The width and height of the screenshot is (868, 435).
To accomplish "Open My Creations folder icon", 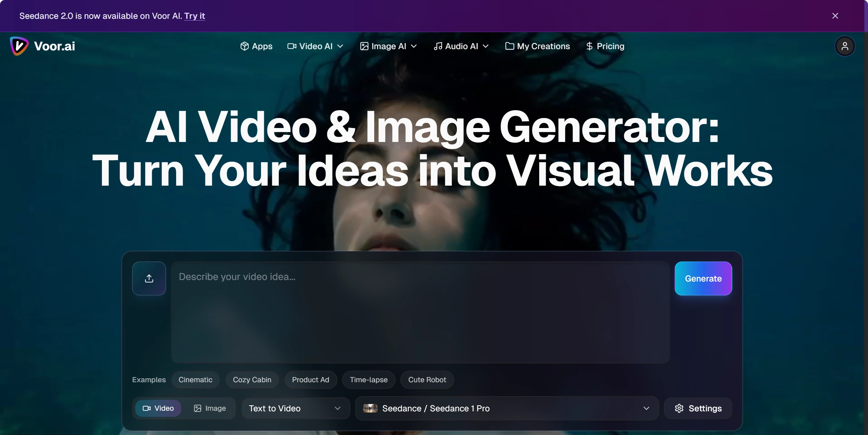I will [x=509, y=46].
